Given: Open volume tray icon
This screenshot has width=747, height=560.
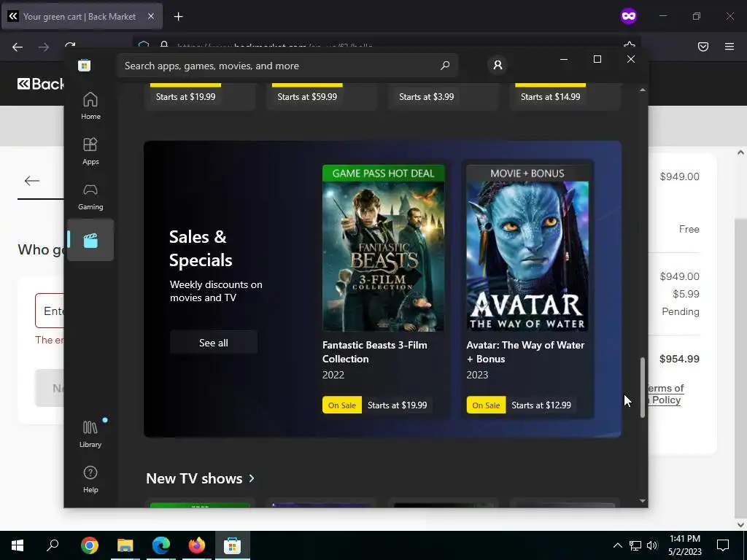Looking at the screenshot, I should (x=652, y=545).
